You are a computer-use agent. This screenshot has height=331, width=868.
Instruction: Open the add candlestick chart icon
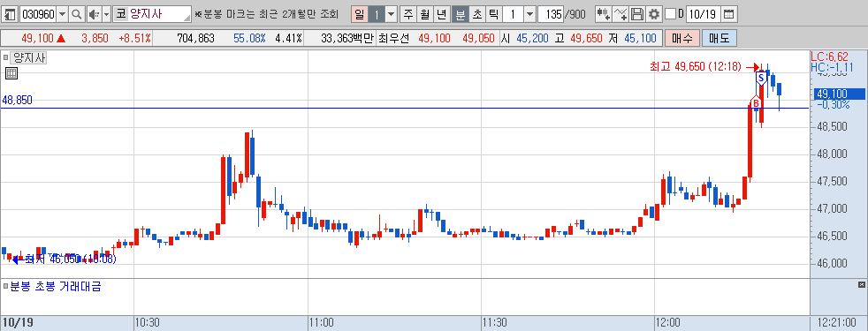[603, 14]
